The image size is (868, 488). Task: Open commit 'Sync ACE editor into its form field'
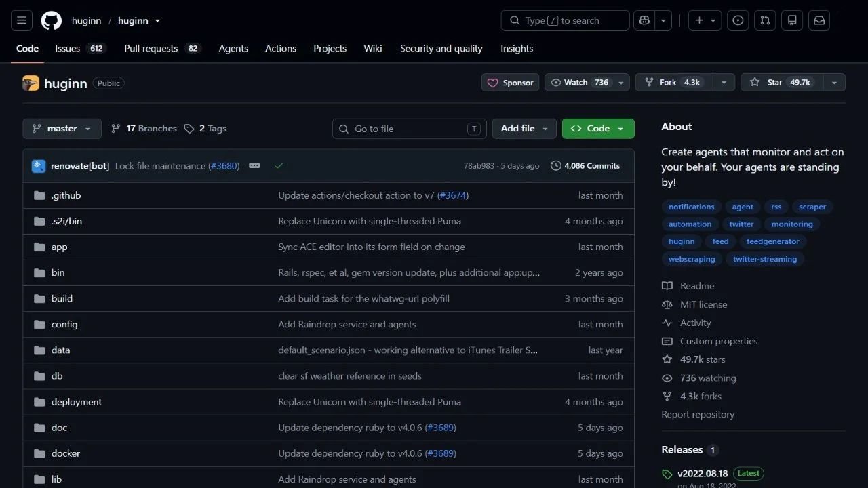click(x=372, y=247)
